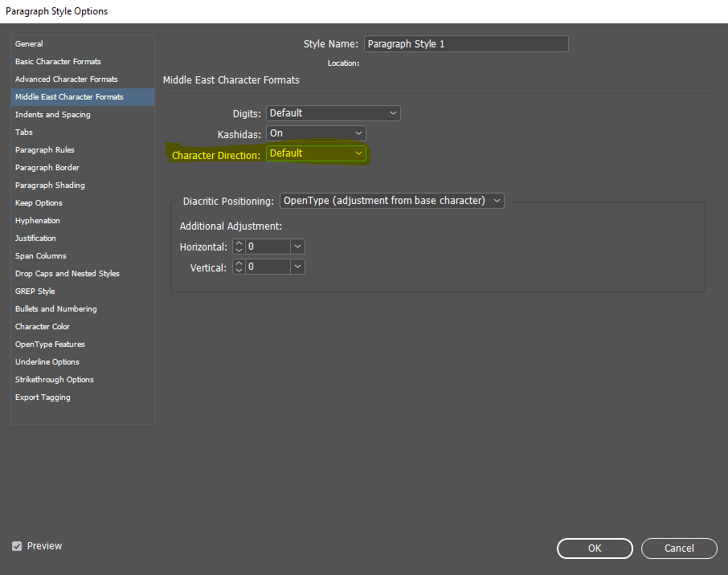Screen dimensions: 728x575
Task: Go to Basic Character Formats section
Action: click(58, 62)
